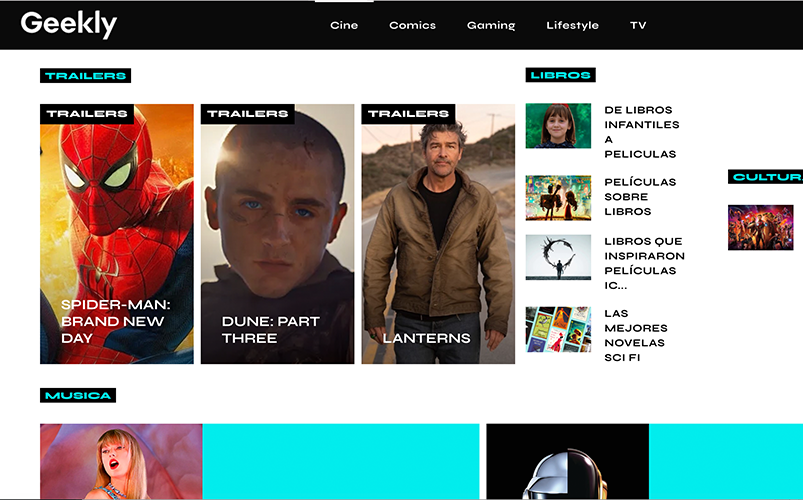Open the Lifestyle navigation item
This screenshot has width=803, height=500.
[572, 25]
